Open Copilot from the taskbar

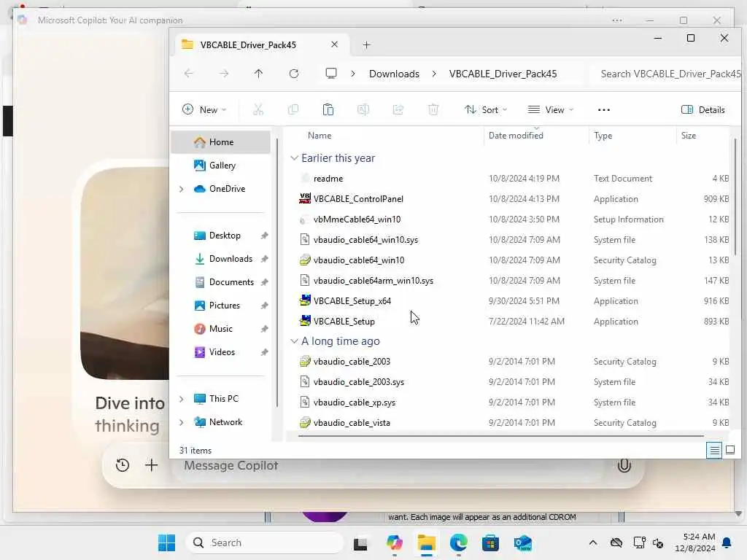[x=395, y=542]
